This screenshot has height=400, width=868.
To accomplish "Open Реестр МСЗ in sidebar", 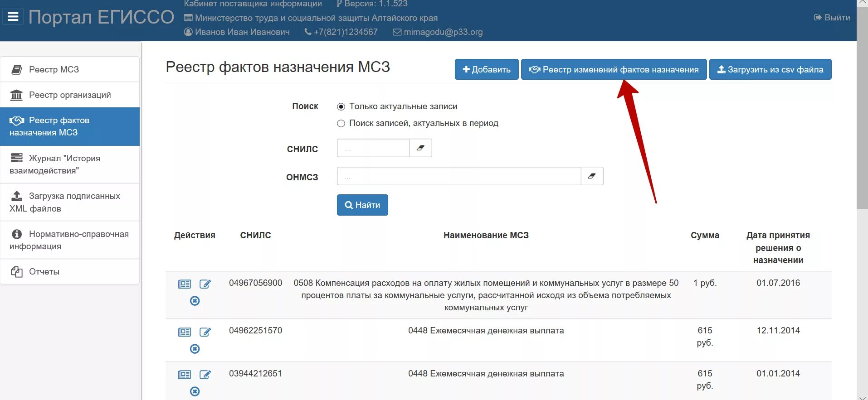I will (x=70, y=69).
